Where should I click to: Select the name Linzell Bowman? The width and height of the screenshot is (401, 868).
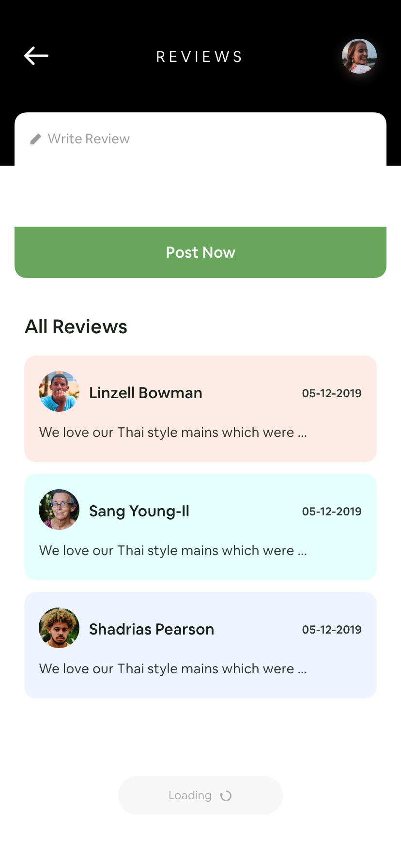(x=146, y=393)
